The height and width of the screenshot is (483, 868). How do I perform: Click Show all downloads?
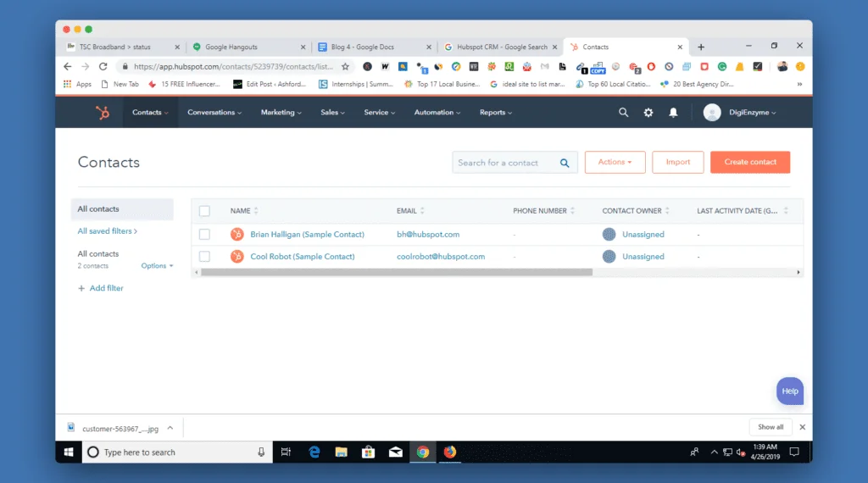(770, 427)
